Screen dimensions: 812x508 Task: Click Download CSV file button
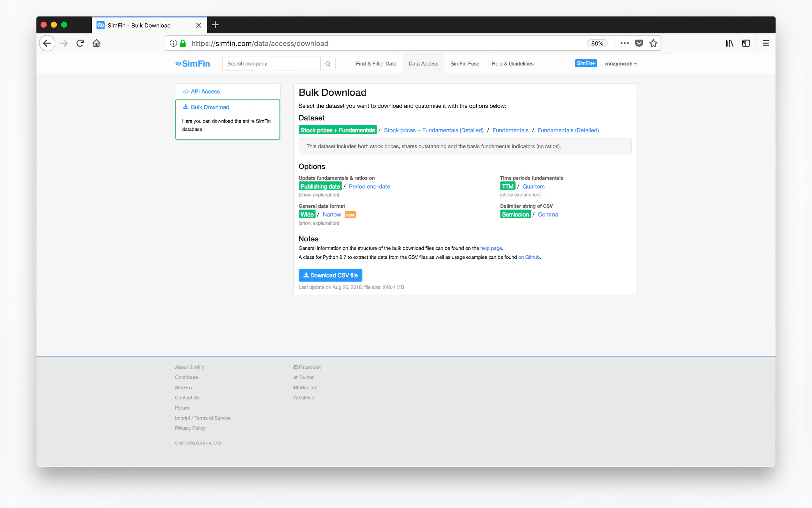330,275
